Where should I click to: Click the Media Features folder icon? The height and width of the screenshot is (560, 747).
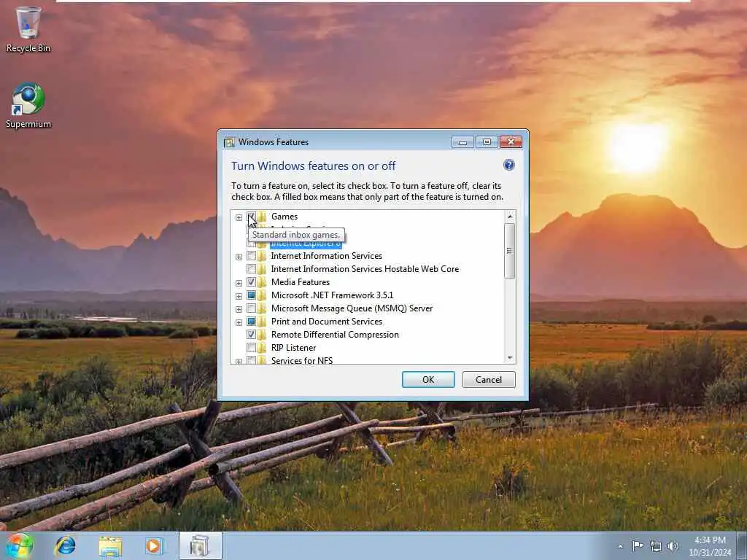coord(262,282)
